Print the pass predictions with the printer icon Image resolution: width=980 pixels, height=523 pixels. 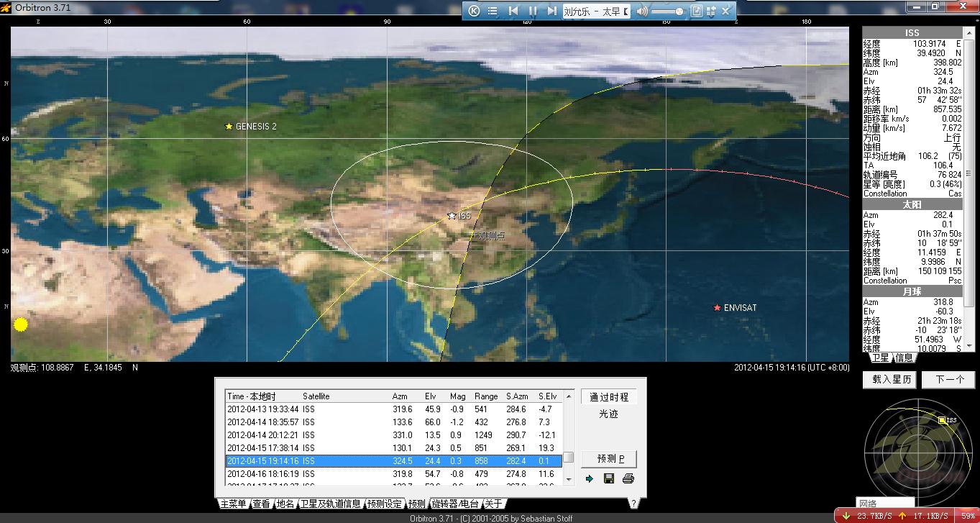(x=628, y=478)
